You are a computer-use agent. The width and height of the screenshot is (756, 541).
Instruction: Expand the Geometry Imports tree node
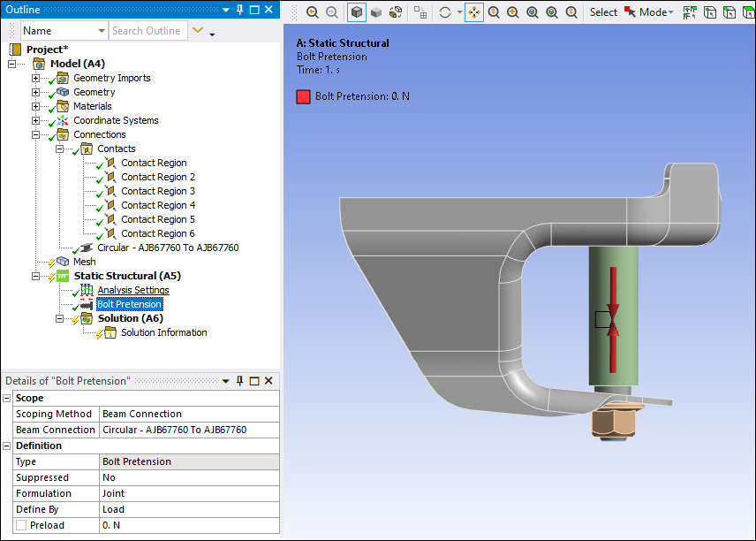[x=36, y=78]
